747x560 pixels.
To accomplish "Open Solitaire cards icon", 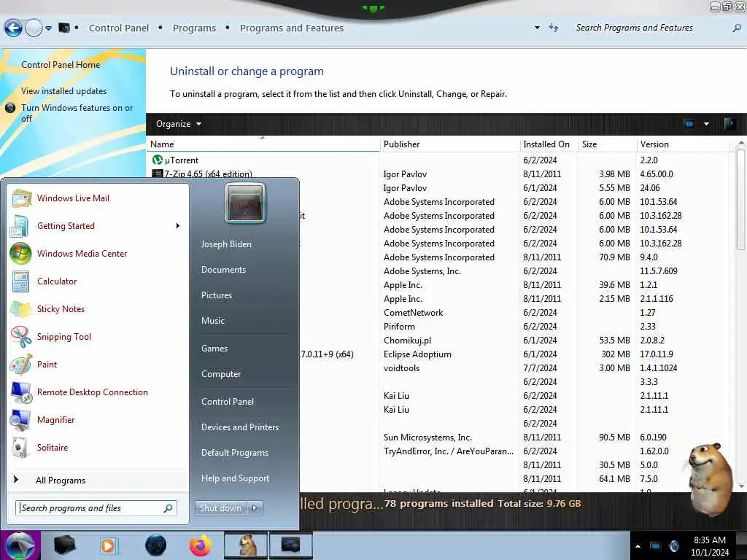I will coord(20,448).
